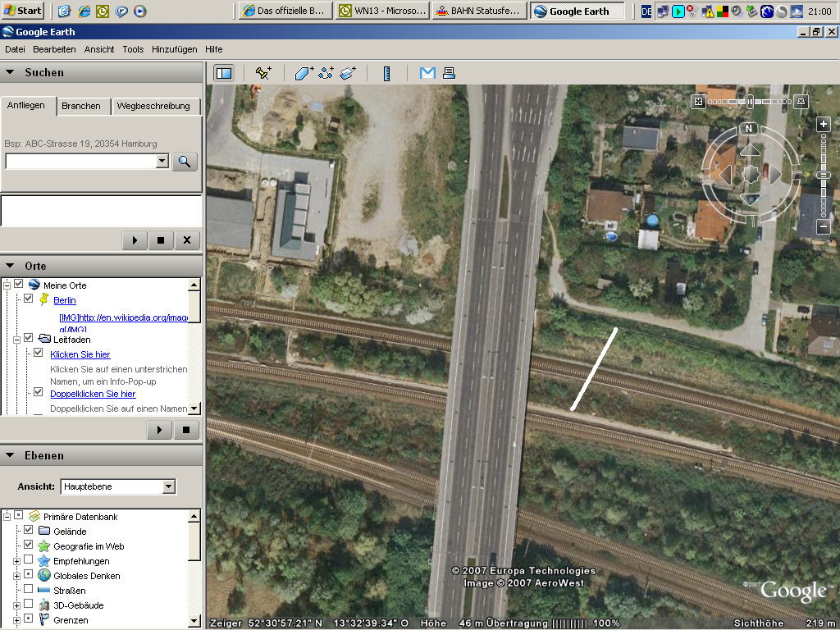Play the places tour
The height and width of the screenshot is (630, 840).
tap(159, 430)
